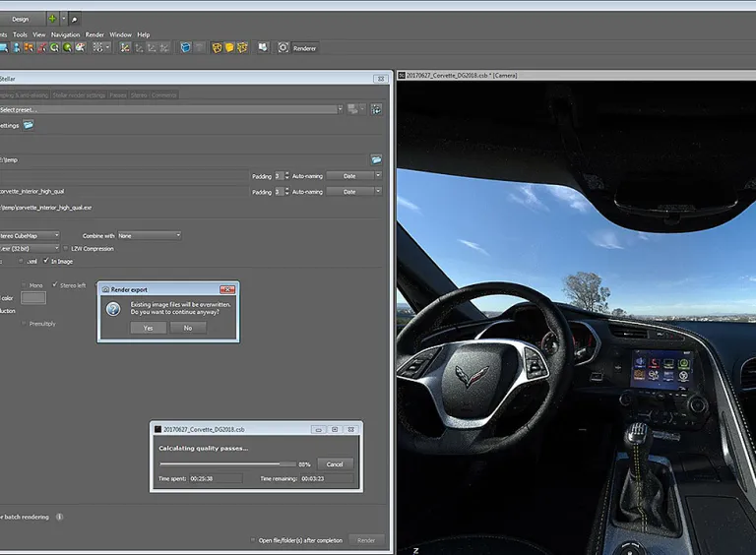
Task: Click the last yellow wireframe cube icon
Action: (242, 47)
